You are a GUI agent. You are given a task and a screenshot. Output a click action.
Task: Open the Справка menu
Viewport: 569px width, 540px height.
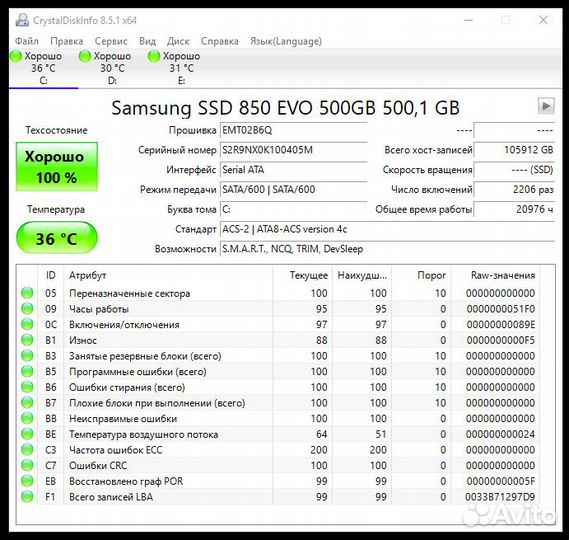(x=220, y=41)
